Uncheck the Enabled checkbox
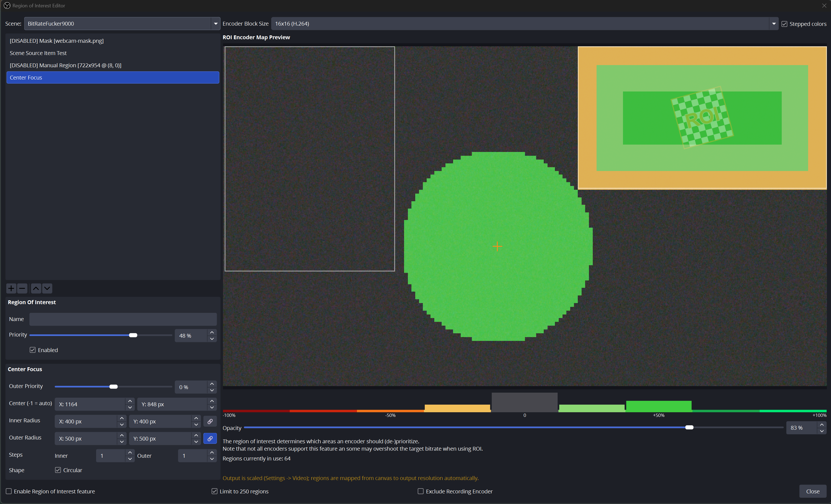The width and height of the screenshot is (831, 504). (x=33, y=350)
